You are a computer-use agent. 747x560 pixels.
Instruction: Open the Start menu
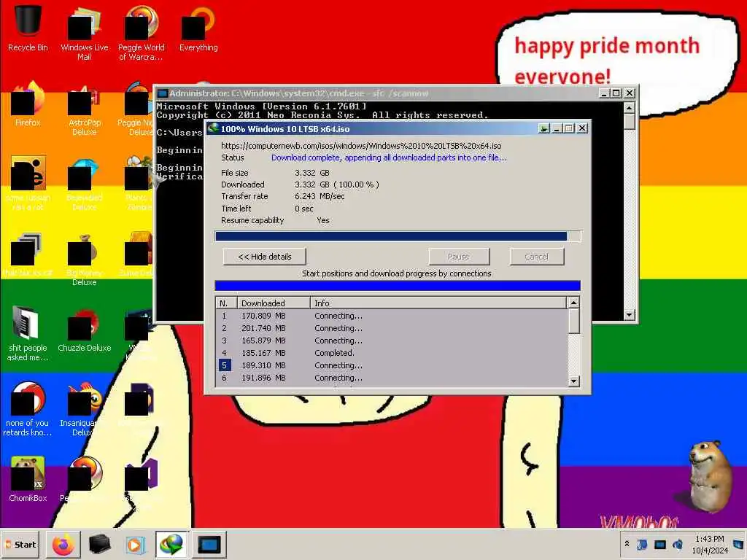click(x=20, y=544)
